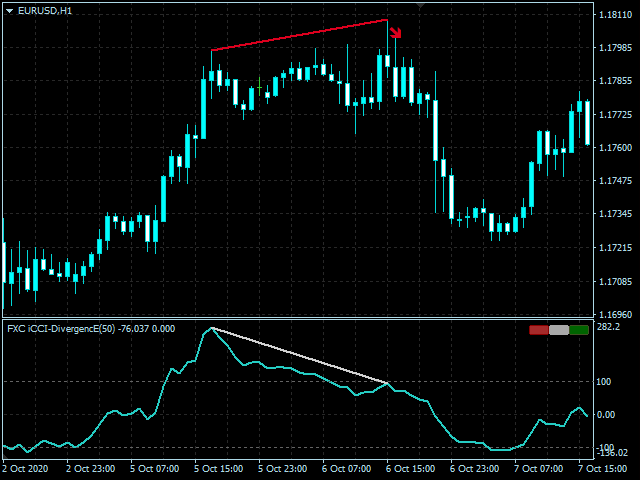Click the gray indicator button
This screenshot has width=640, height=480.
coord(559,330)
